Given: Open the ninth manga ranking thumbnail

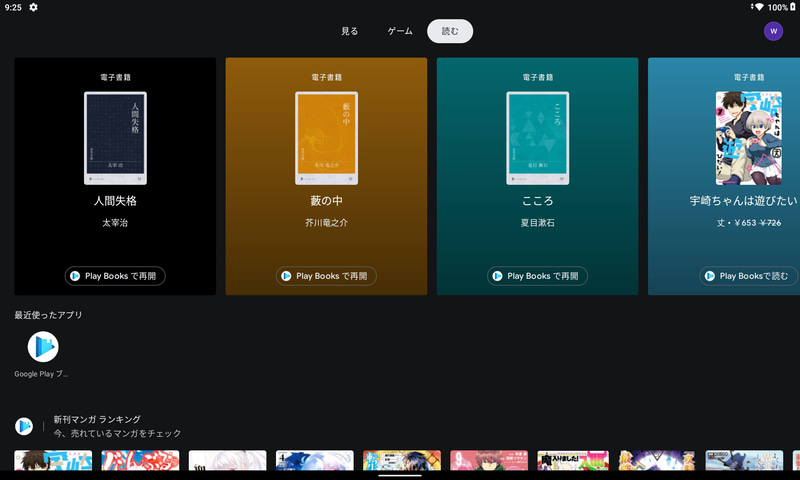Looking at the screenshot, I should coord(744,460).
